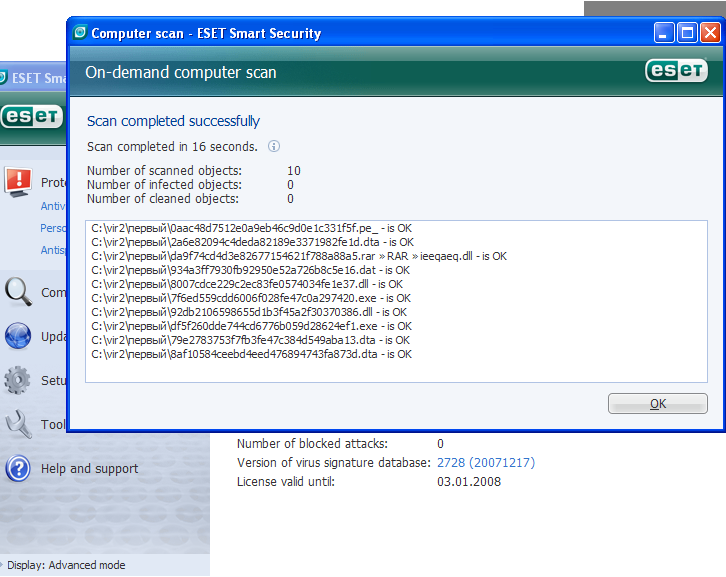
Task: Click the Scan completed successfully heading
Action: 173,121
